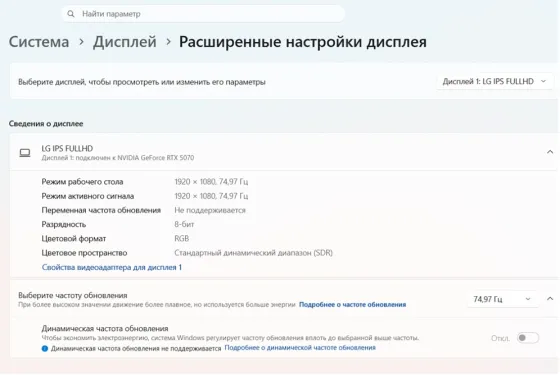Open Подробнее о динамической частоте обновления link
The width and height of the screenshot is (560, 376).
pyautogui.click(x=300, y=347)
